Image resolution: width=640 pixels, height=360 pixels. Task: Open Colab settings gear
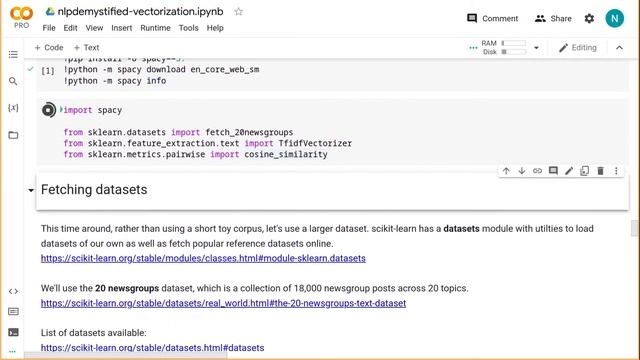tap(589, 19)
